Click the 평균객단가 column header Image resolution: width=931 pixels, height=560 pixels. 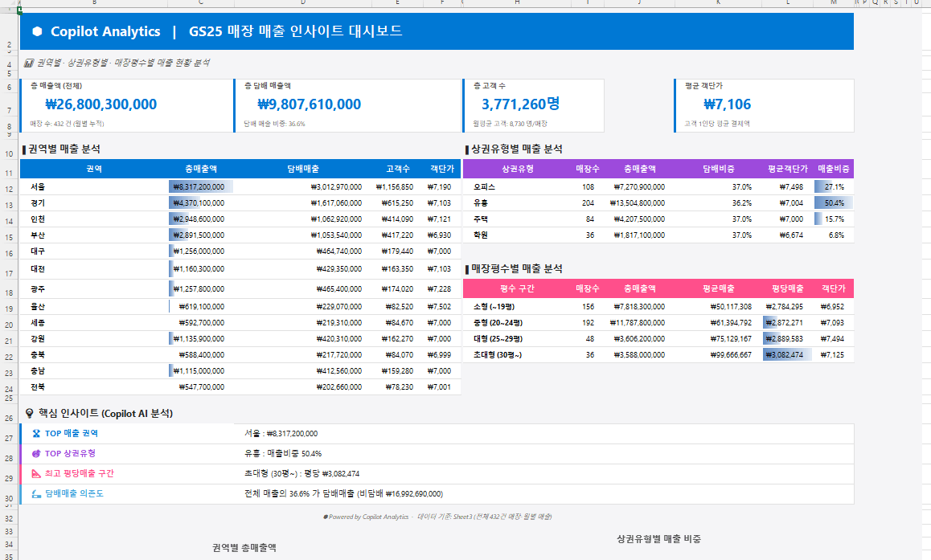pyautogui.click(x=787, y=169)
